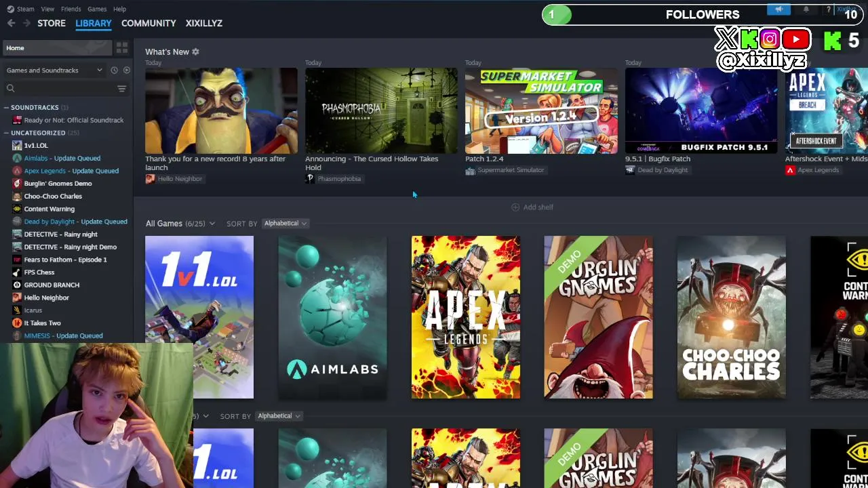Viewport: 868px width, 488px height.
Task: Open the View menu
Action: pyautogui.click(x=47, y=9)
